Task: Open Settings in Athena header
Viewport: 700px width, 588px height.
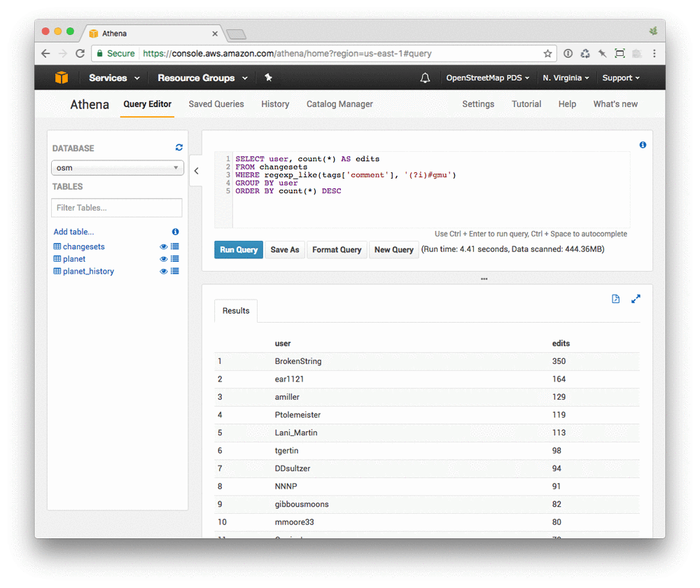Action: tap(478, 104)
